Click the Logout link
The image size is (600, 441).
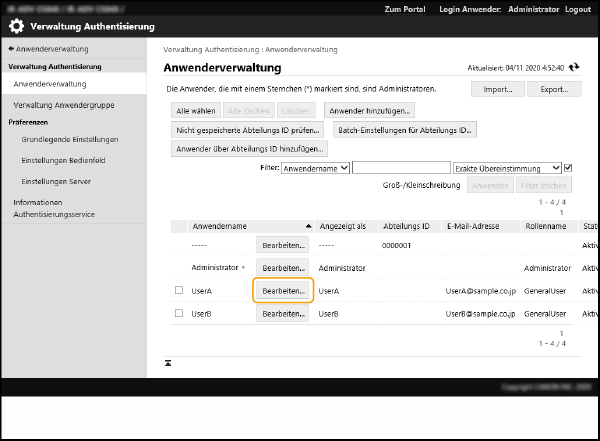tap(577, 8)
